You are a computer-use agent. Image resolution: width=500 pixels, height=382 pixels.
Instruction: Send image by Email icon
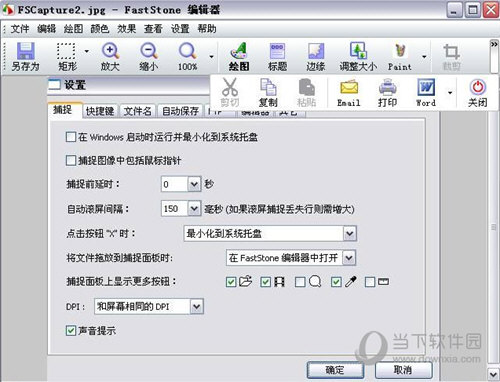349,87
